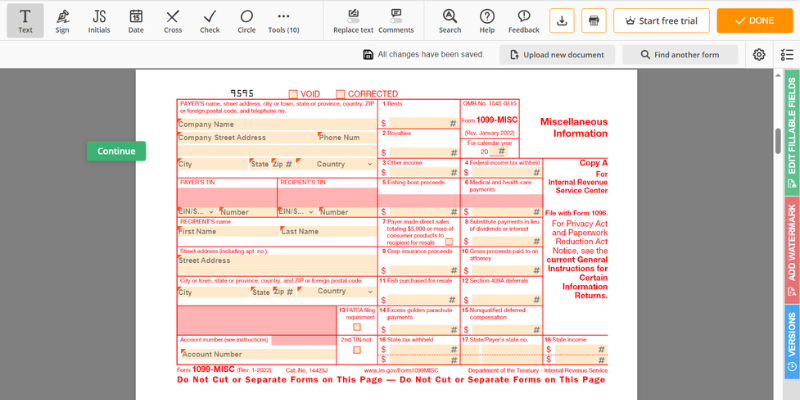Click the print document icon

(594, 20)
